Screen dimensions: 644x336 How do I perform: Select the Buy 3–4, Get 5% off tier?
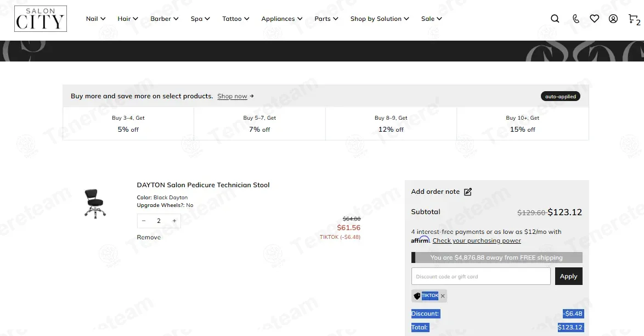click(128, 124)
